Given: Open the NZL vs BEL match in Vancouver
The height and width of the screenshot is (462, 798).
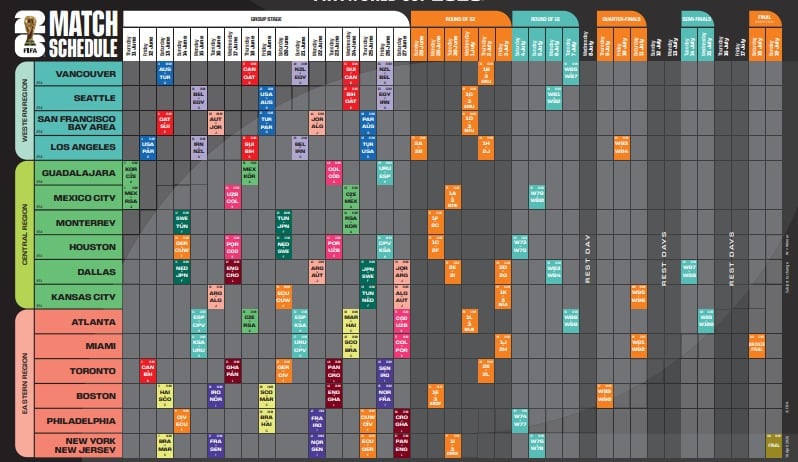Looking at the screenshot, I should 385,73.
